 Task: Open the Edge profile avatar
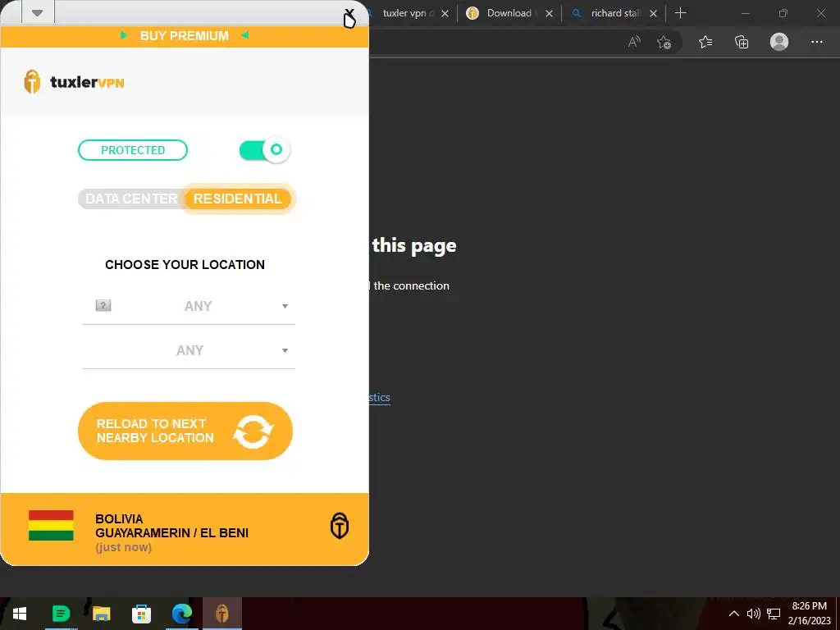[x=779, y=42]
